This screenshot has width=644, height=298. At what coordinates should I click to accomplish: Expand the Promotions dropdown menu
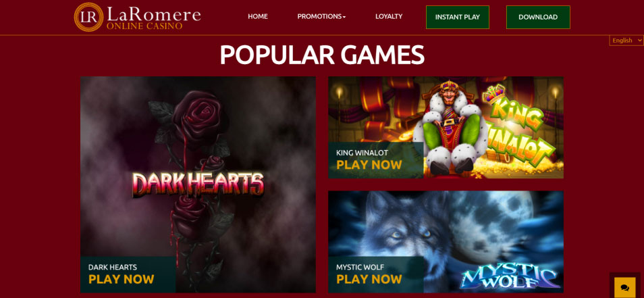tap(321, 17)
